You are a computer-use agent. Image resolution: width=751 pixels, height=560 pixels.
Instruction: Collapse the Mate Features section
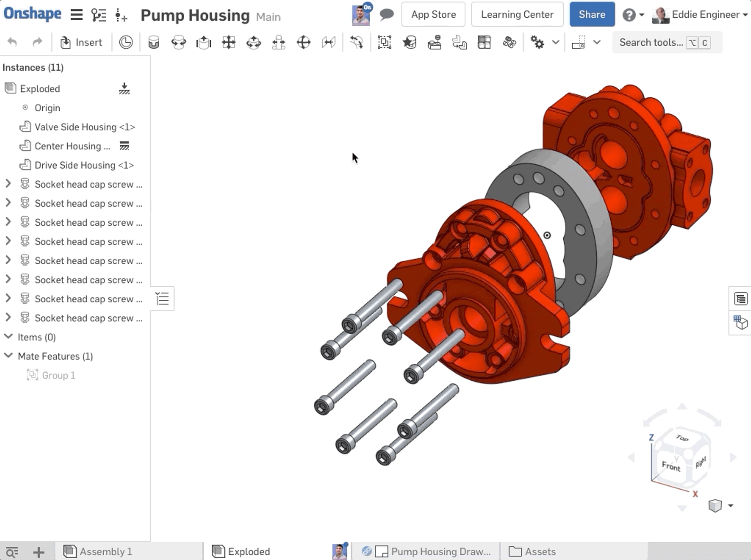pos(8,356)
